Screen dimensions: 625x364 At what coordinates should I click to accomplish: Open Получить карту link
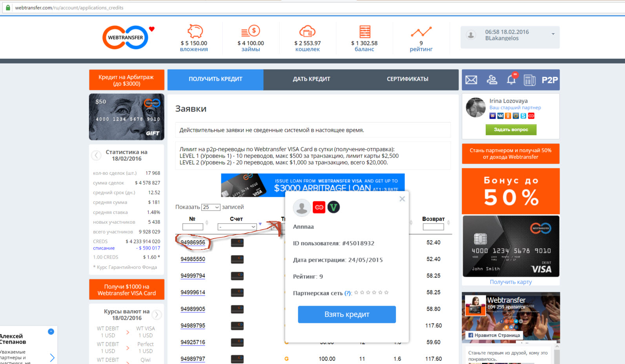[x=510, y=282]
